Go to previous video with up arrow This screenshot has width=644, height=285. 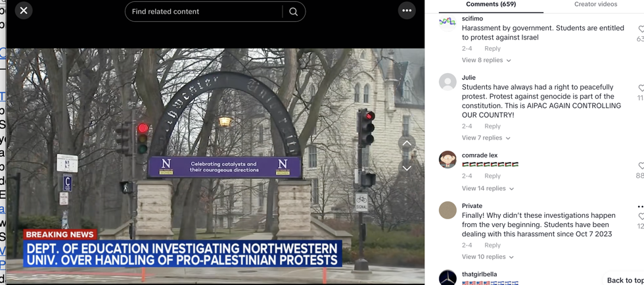click(407, 143)
